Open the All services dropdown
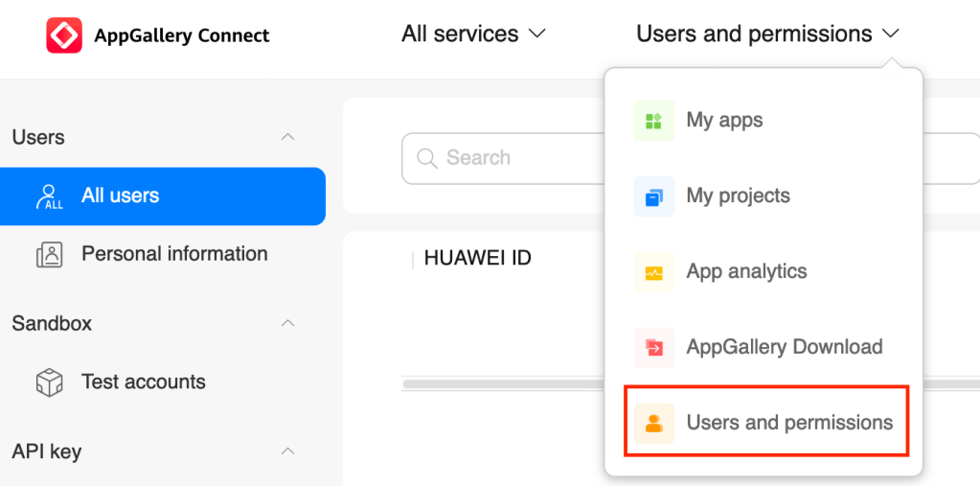This screenshot has height=486, width=980. point(473,35)
